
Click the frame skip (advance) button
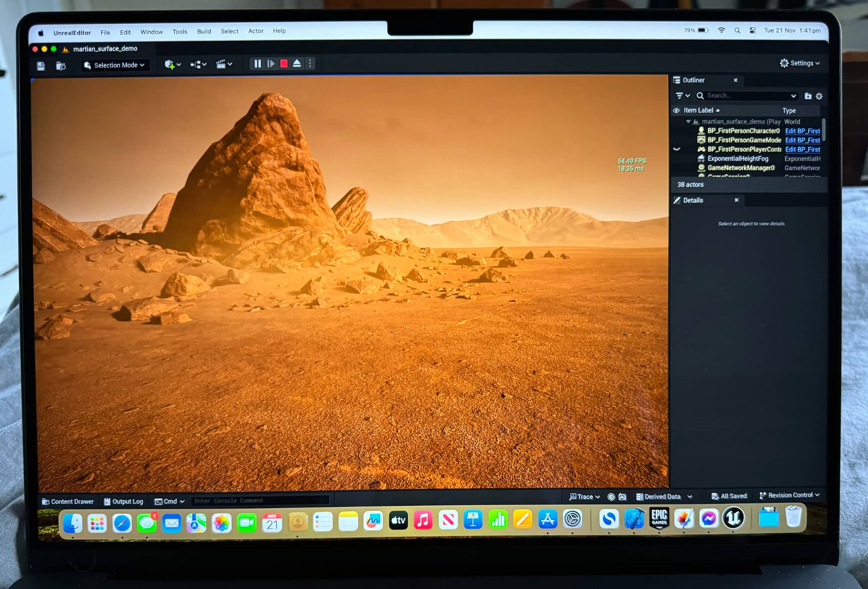tap(271, 64)
